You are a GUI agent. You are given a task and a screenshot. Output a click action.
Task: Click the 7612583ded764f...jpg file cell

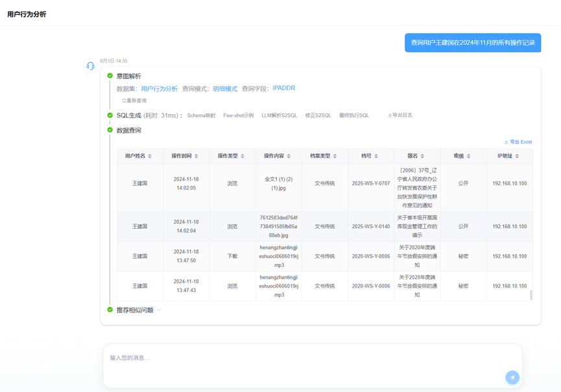click(279, 226)
